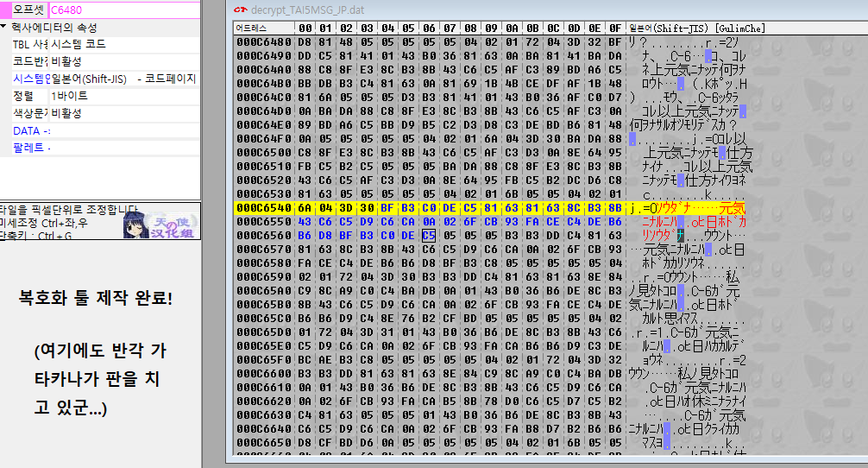Click the offset field showing C6480

[x=124, y=10]
